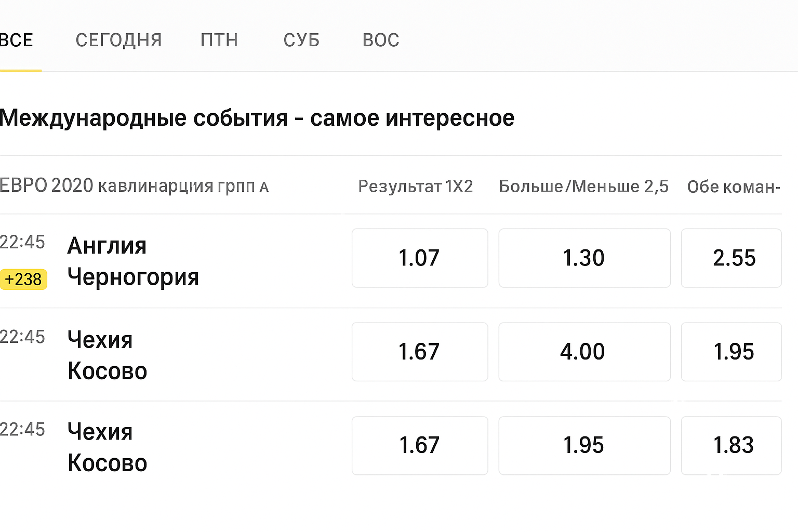Open the Англия team name link
798x532 pixels.
(x=107, y=246)
